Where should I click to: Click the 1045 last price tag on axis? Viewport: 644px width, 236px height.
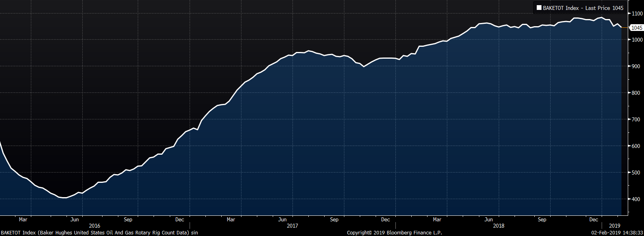[x=636, y=28]
